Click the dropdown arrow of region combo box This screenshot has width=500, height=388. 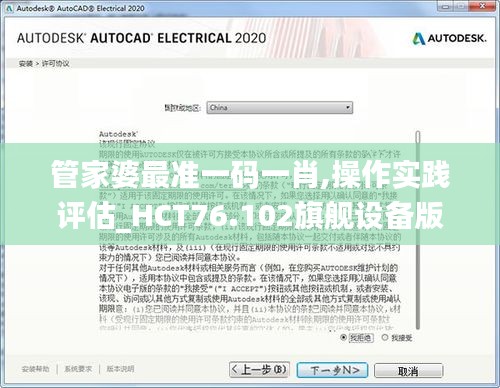[x=347, y=108]
